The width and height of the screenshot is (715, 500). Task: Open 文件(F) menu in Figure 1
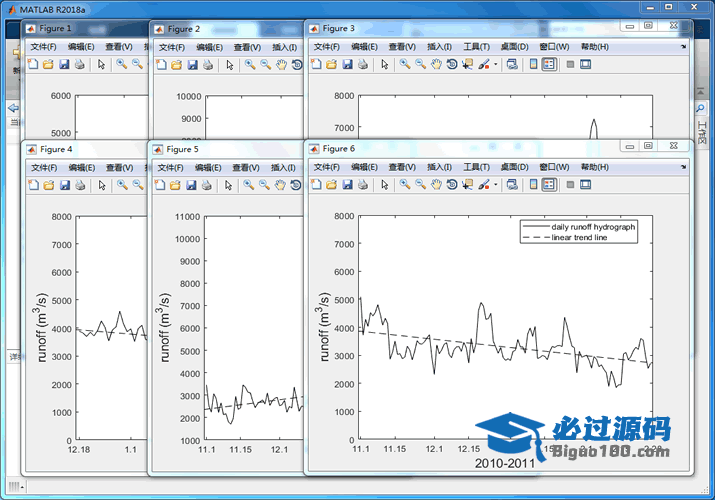point(43,47)
